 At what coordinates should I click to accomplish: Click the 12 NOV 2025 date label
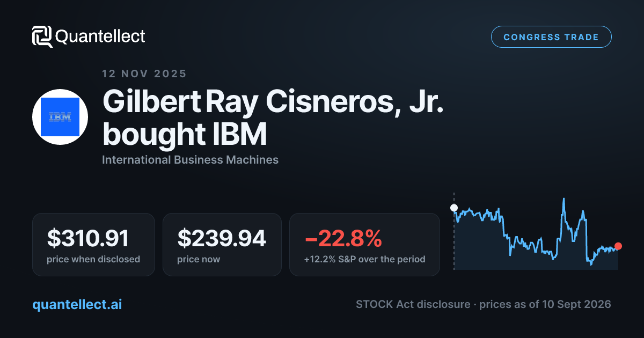[144, 74]
